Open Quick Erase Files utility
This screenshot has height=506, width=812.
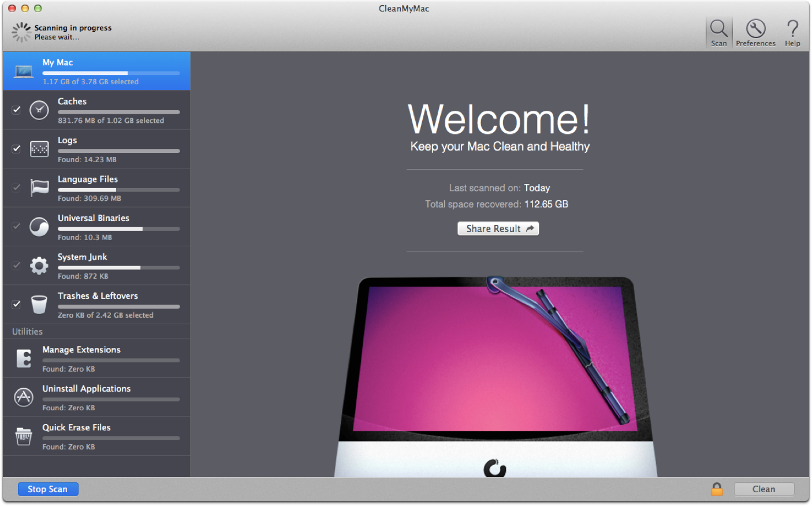pos(96,436)
